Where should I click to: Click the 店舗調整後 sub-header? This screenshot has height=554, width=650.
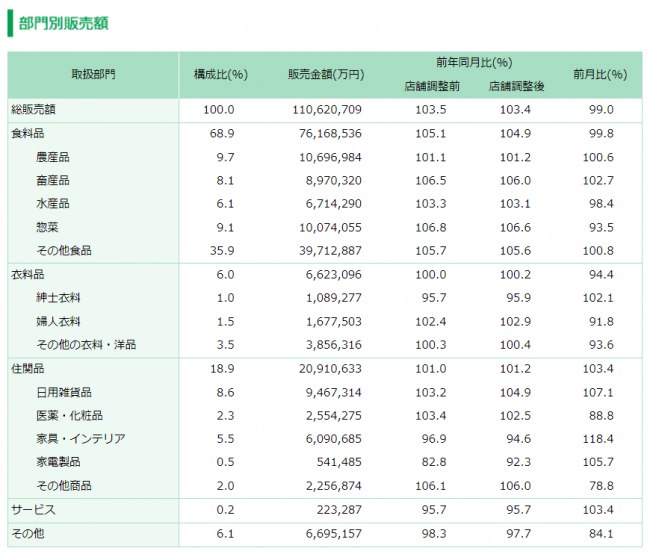click(x=516, y=86)
